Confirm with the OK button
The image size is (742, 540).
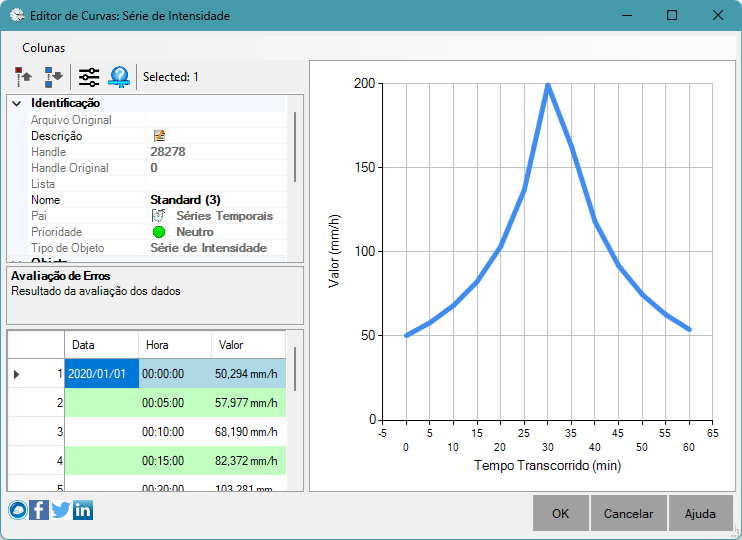(561, 513)
